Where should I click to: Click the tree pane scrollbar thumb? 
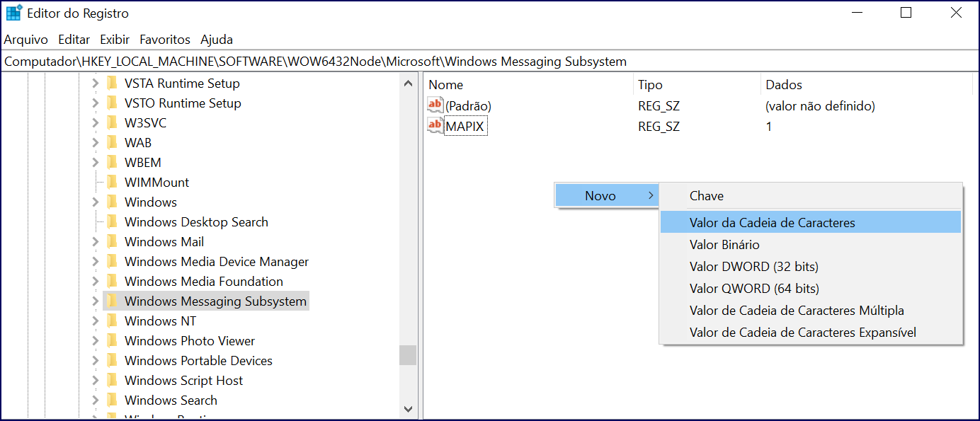coord(408,355)
